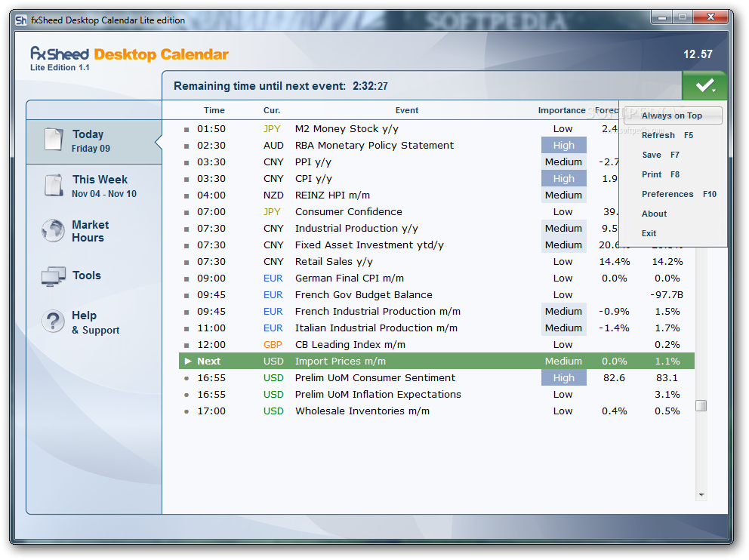Open Market Hours globe icon
Screen dimensions: 749x560
point(53,231)
